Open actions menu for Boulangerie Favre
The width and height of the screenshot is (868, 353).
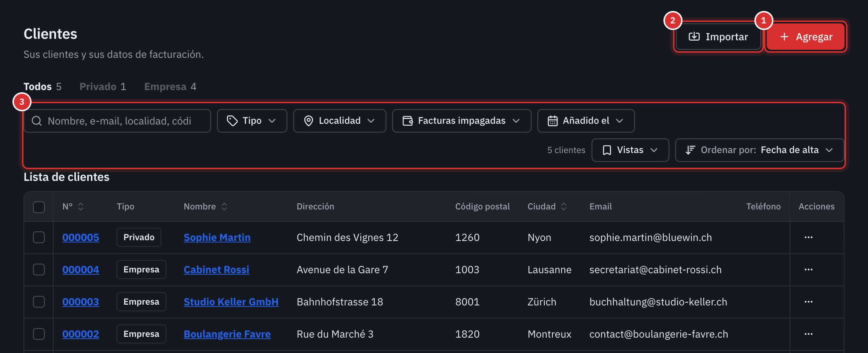click(x=808, y=334)
